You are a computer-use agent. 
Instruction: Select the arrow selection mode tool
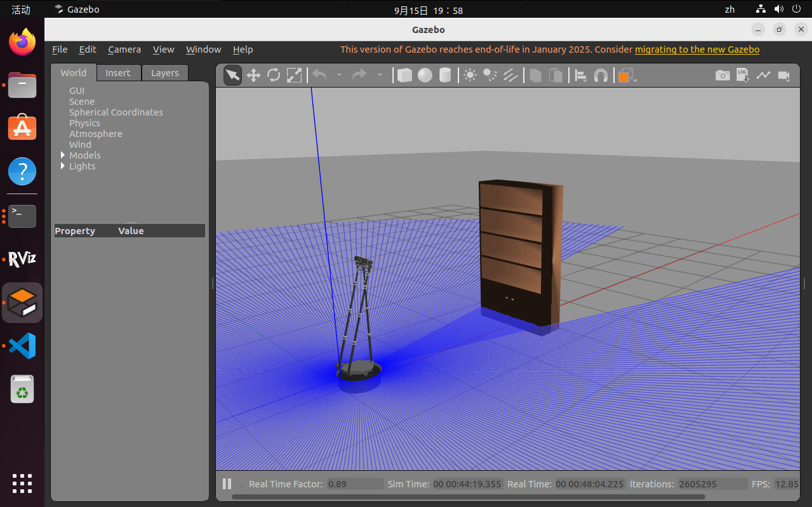(233, 76)
